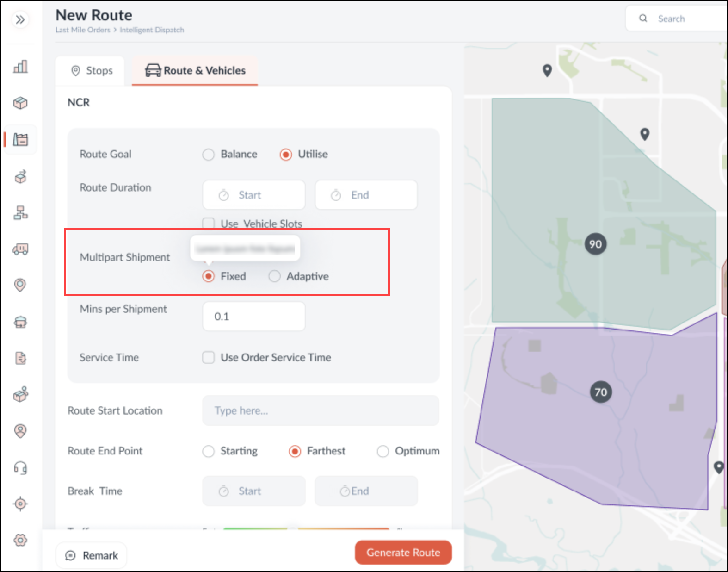Click the Search box at top right
728x572 pixels.
click(x=677, y=19)
